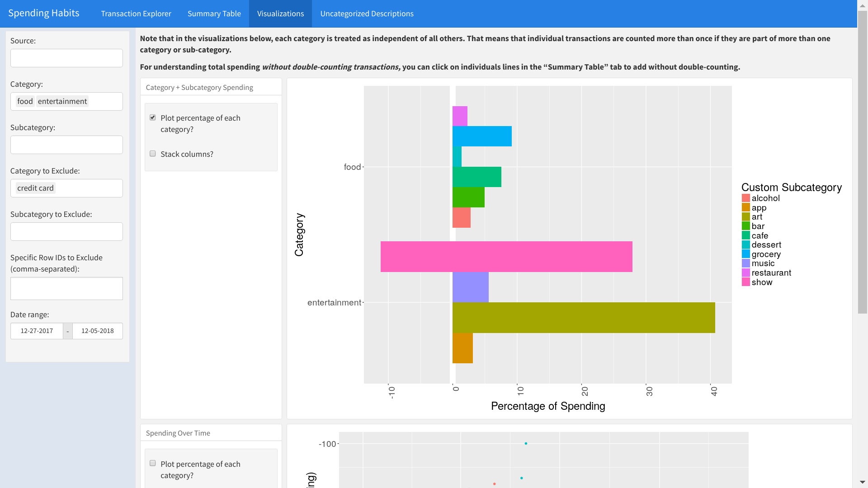
Task: Click the restaurant legend swatch
Action: click(746, 272)
